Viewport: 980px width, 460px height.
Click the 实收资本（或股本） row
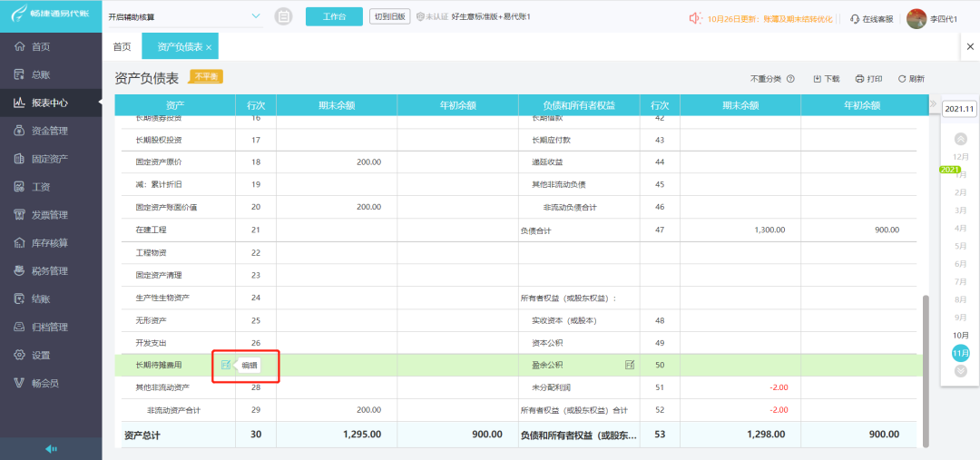[x=563, y=320]
